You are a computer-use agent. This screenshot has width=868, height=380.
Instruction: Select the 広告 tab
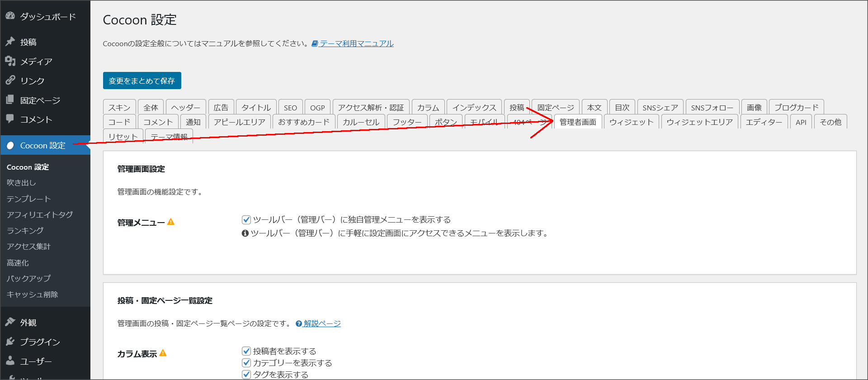click(221, 107)
